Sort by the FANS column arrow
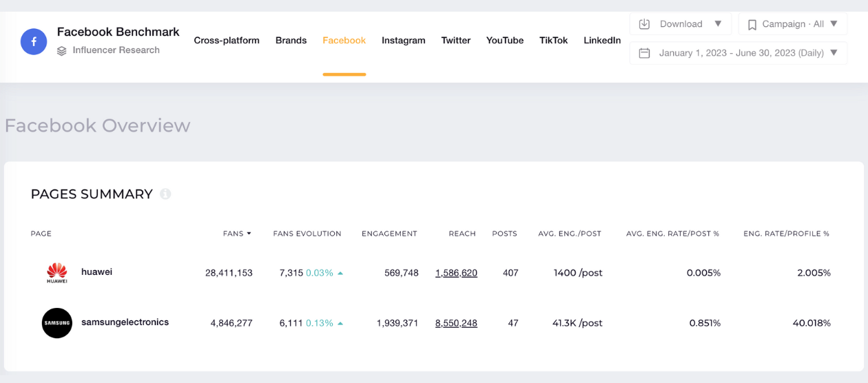The height and width of the screenshot is (383, 868). 249,234
